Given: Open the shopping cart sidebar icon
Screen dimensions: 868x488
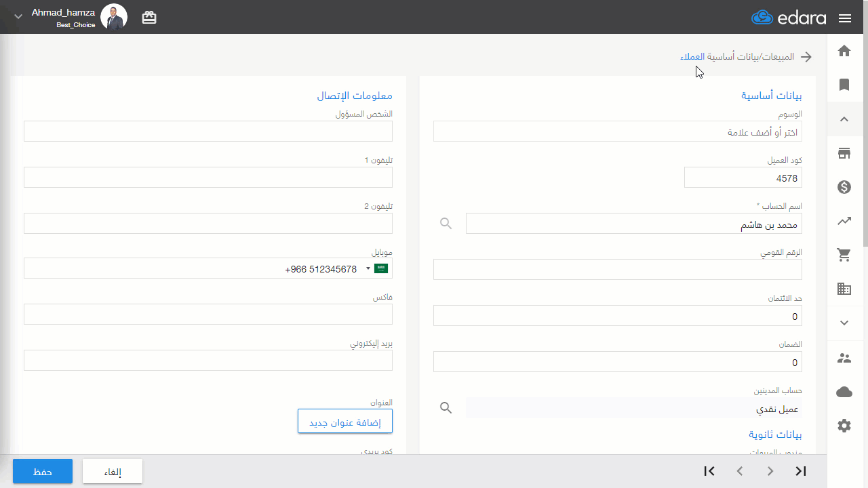Looking at the screenshot, I should tap(844, 255).
